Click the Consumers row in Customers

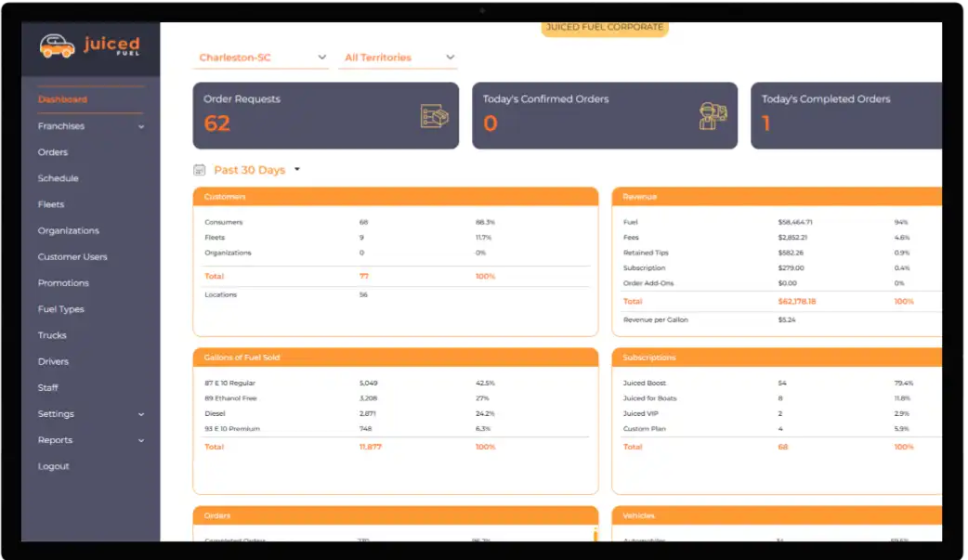(396, 222)
